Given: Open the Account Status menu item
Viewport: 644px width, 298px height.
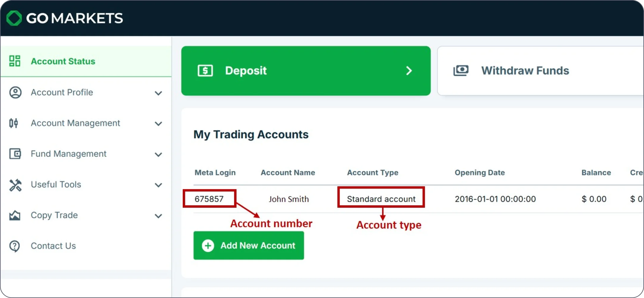Looking at the screenshot, I should (x=63, y=61).
